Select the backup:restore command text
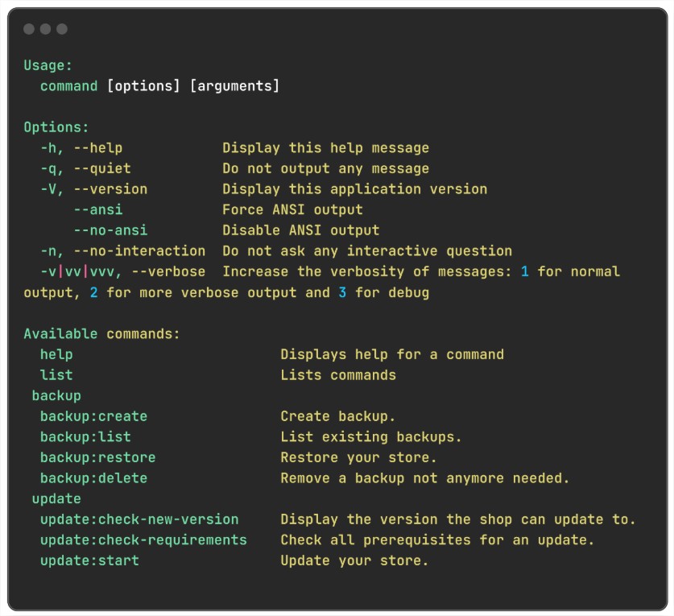 [97, 457]
